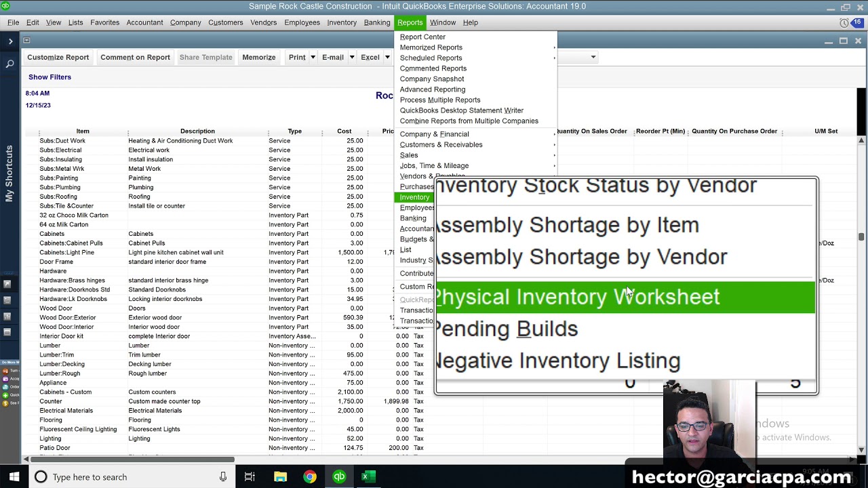Open the Print dropdown arrow
The width and height of the screenshot is (868, 488).
pos(313,58)
